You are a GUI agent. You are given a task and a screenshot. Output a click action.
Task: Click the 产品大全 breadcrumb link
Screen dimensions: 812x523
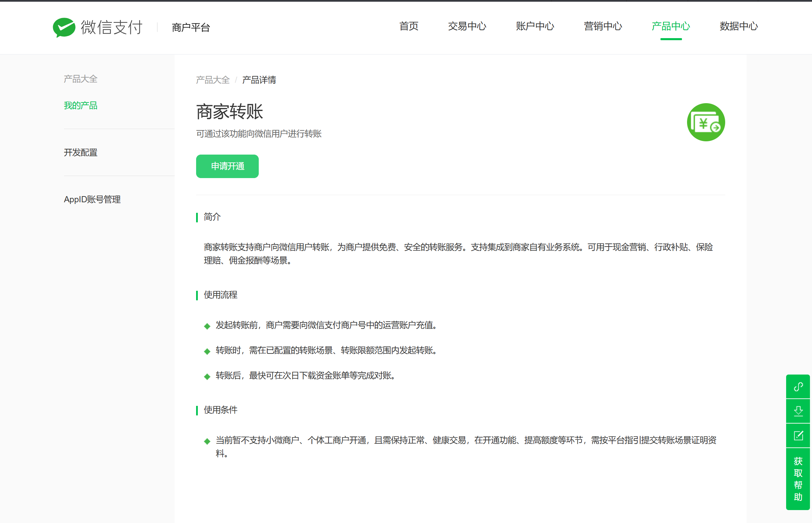pyautogui.click(x=213, y=80)
